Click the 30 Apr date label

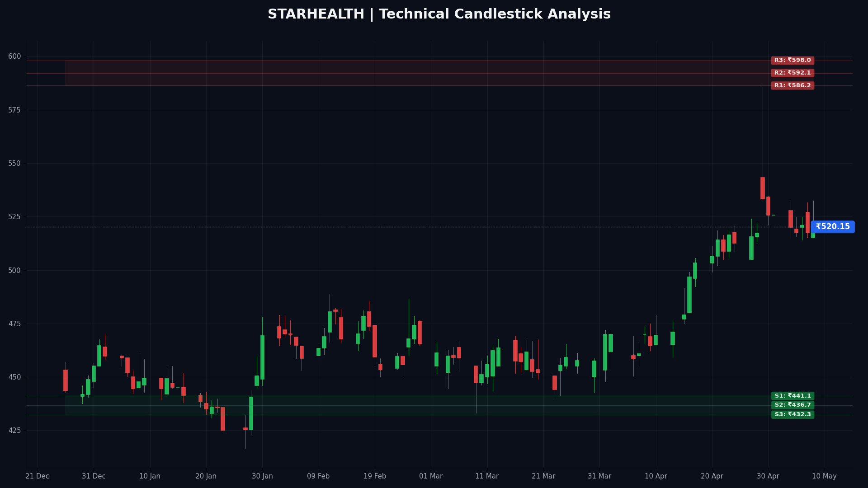click(x=768, y=476)
